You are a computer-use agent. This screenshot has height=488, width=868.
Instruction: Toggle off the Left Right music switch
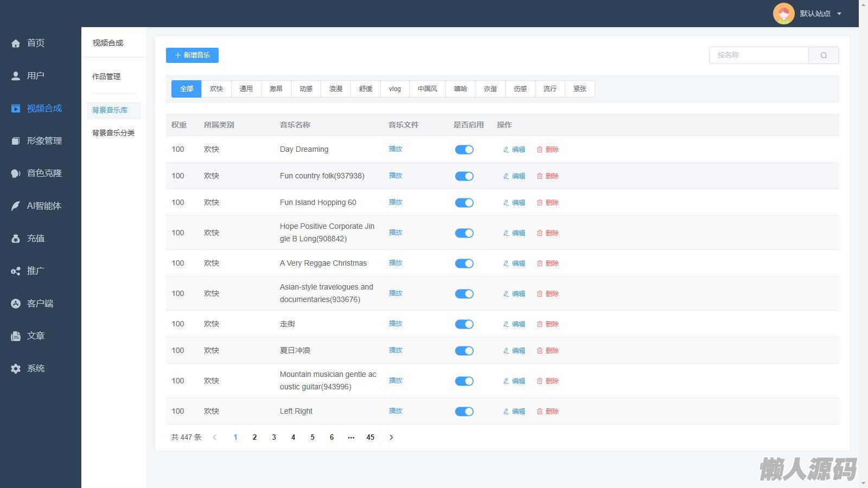point(464,412)
